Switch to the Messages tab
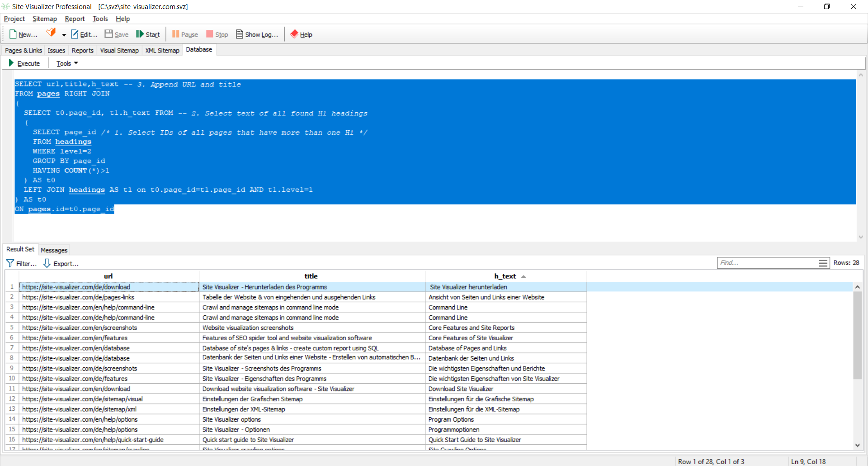Screen dimensions: 868x466 pyautogui.click(x=54, y=250)
